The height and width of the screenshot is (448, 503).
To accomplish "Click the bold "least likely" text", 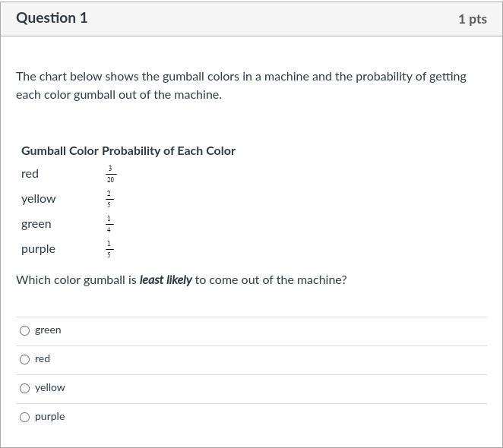I will click(166, 280).
